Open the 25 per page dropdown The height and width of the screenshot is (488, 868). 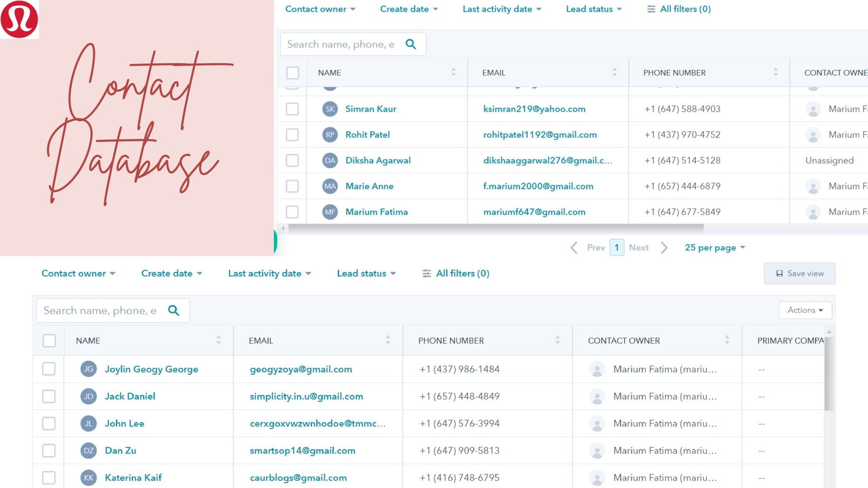(x=714, y=248)
